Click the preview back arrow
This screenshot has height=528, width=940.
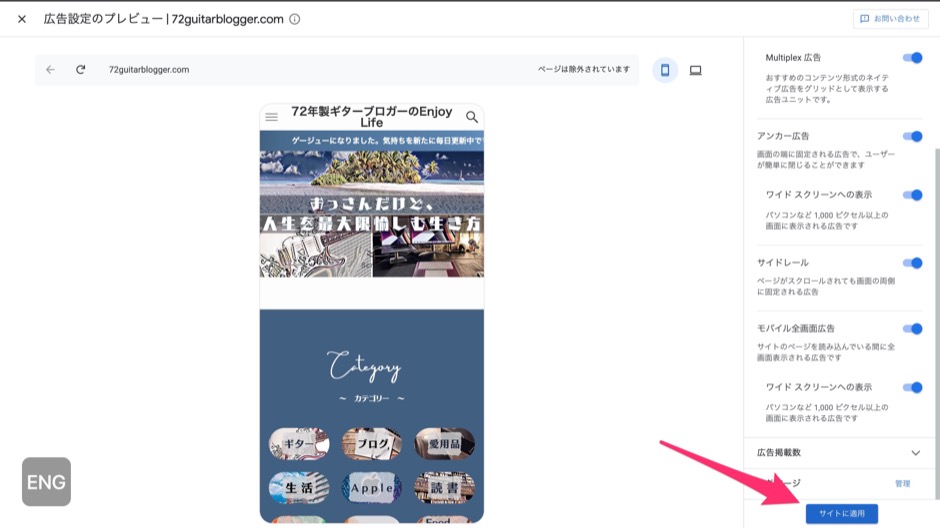(51, 70)
